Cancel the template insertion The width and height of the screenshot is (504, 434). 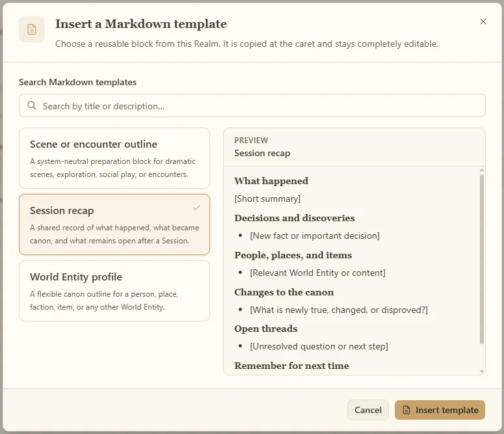click(367, 410)
